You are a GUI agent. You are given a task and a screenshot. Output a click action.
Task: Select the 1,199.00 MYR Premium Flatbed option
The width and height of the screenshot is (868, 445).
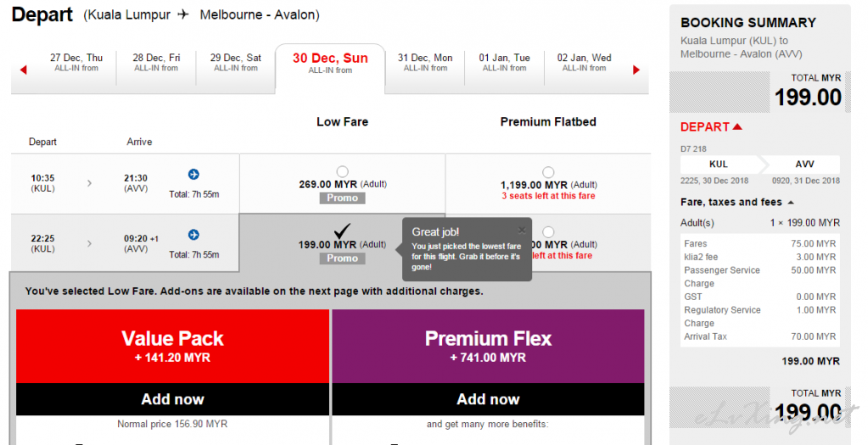point(548,172)
